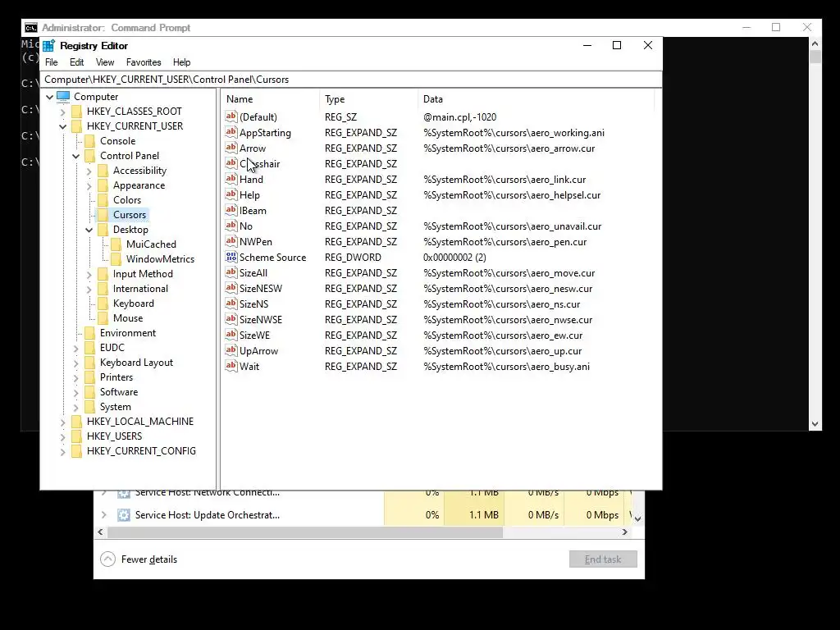Click the Hand value's ab icon
The width and height of the screenshot is (840, 630).
coord(231,179)
